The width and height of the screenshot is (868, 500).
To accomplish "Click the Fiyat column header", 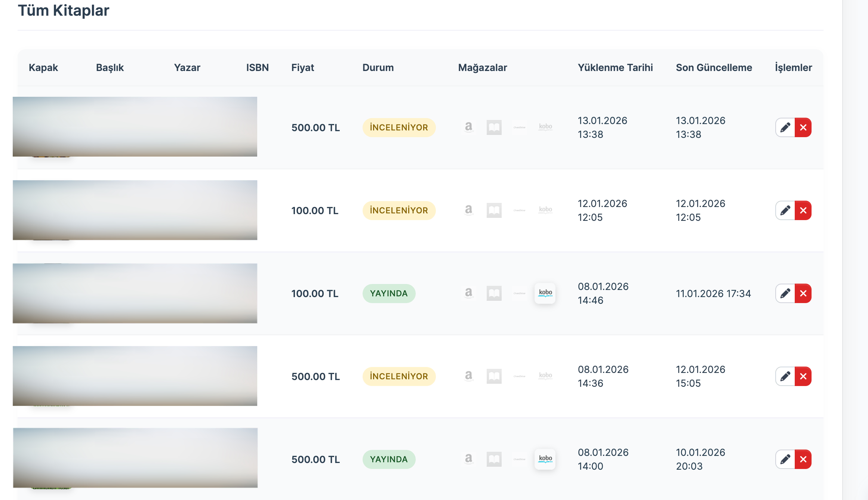I will (302, 68).
